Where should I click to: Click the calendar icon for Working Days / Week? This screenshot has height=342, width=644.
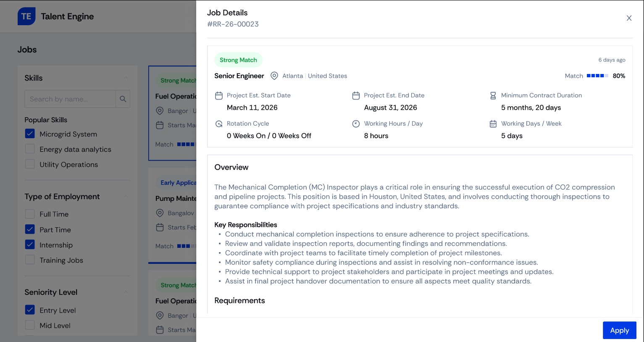(493, 124)
